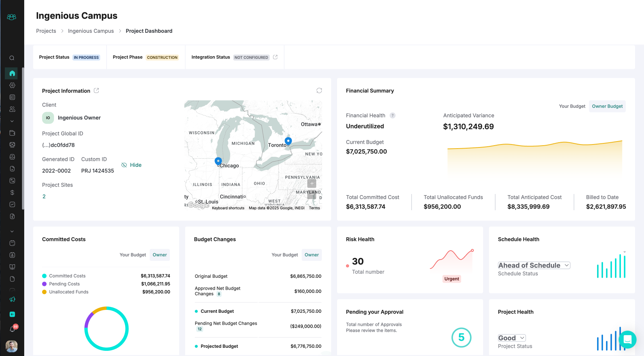
Task: Collapse sidebar with teal arrow button
Action: pyautogui.click(x=12, y=314)
